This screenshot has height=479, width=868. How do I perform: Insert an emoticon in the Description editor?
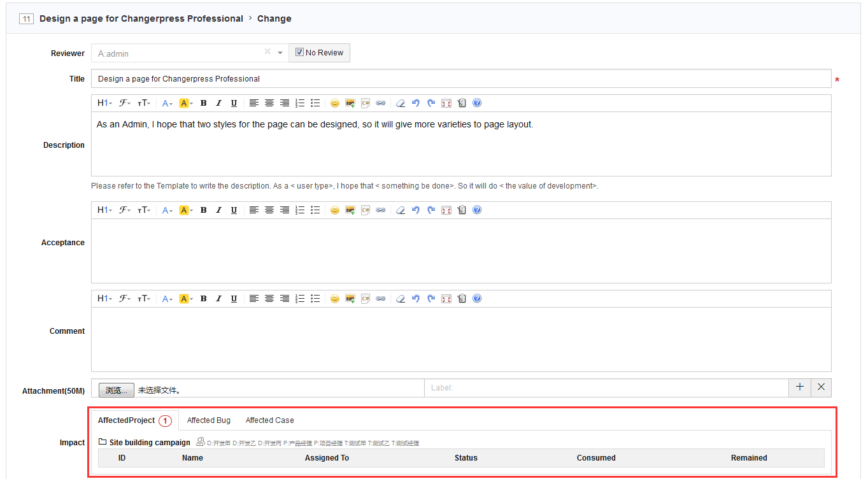(334, 103)
